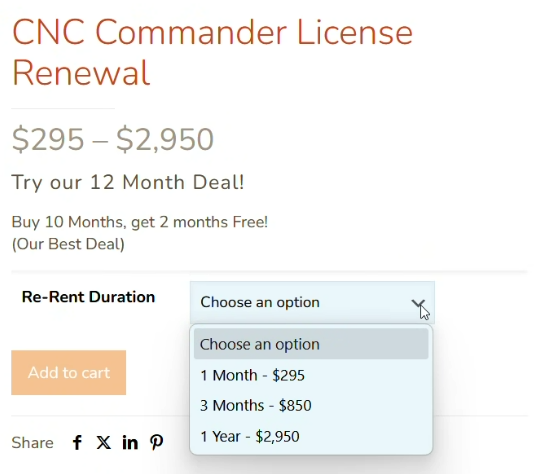Click the CNC Commander License Renewal title
The height and width of the screenshot is (474, 534).
coord(212,52)
